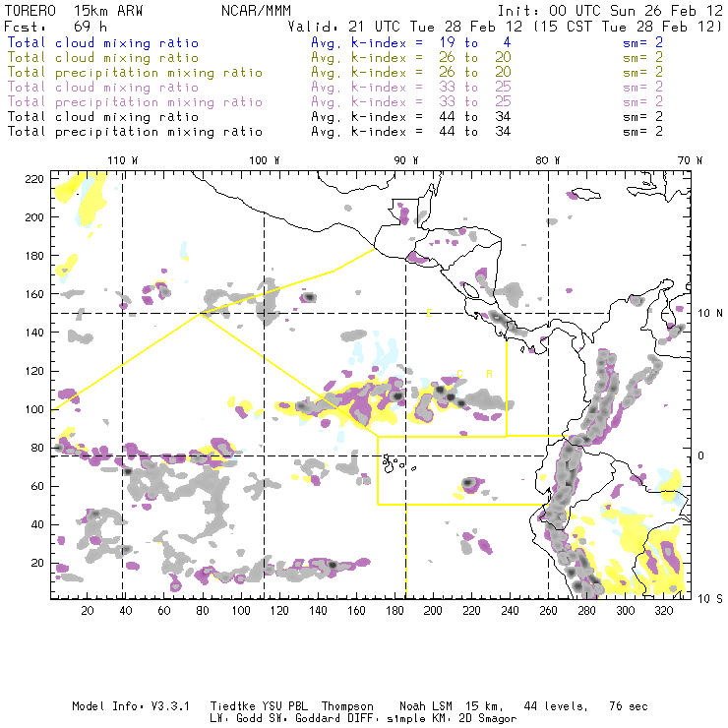Click the "180" horizontal axis tick label
Image resolution: width=728 pixels, height=728 pixels.
[394, 611]
